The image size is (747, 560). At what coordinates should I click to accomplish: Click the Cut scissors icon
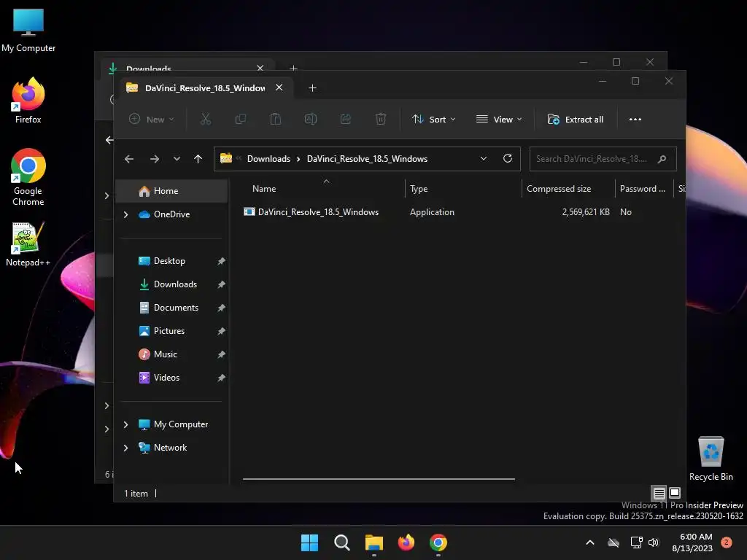click(205, 119)
